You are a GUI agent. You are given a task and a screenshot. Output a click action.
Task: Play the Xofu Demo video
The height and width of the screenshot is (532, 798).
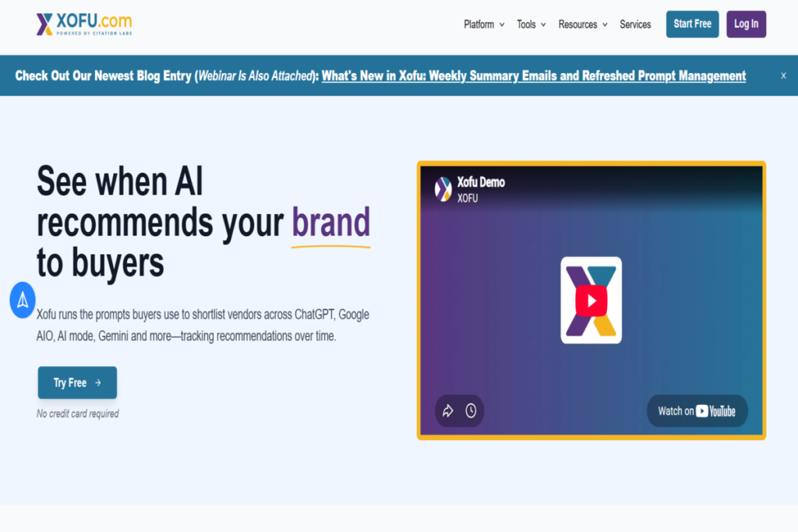[x=591, y=301]
